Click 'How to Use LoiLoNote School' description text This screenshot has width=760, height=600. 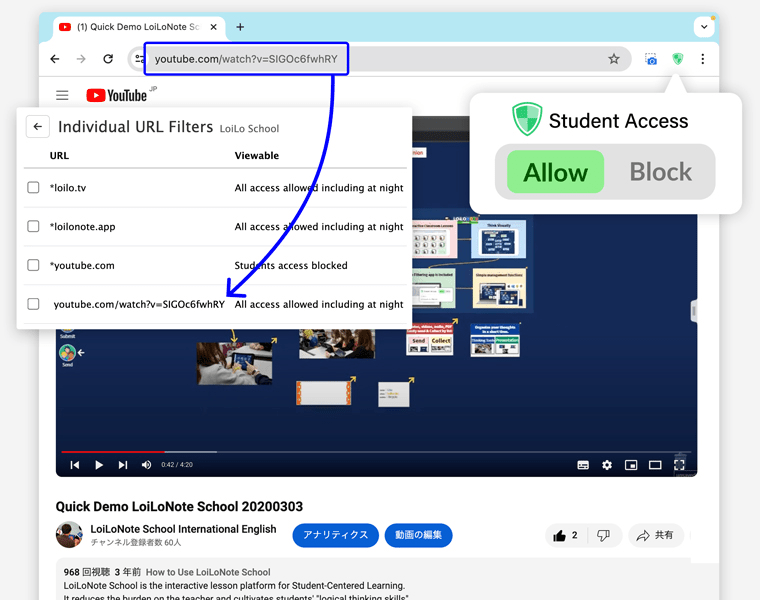click(208, 572)
